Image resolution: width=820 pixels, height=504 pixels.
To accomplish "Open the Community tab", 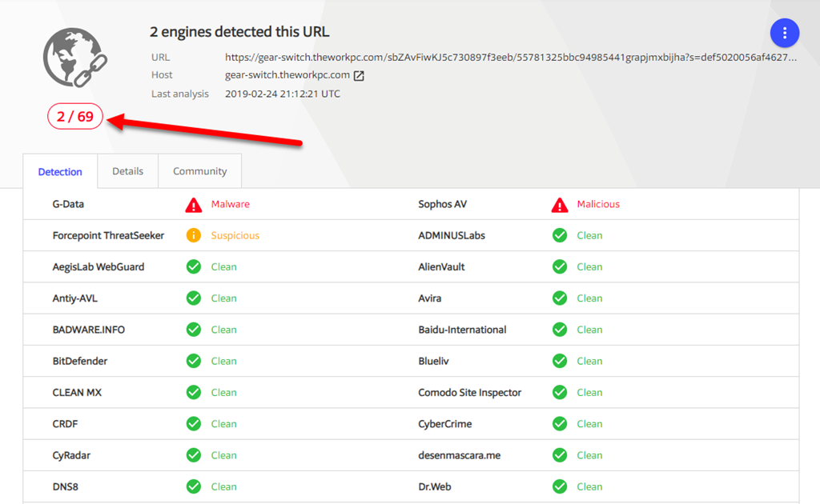I will tap(200, 171).
